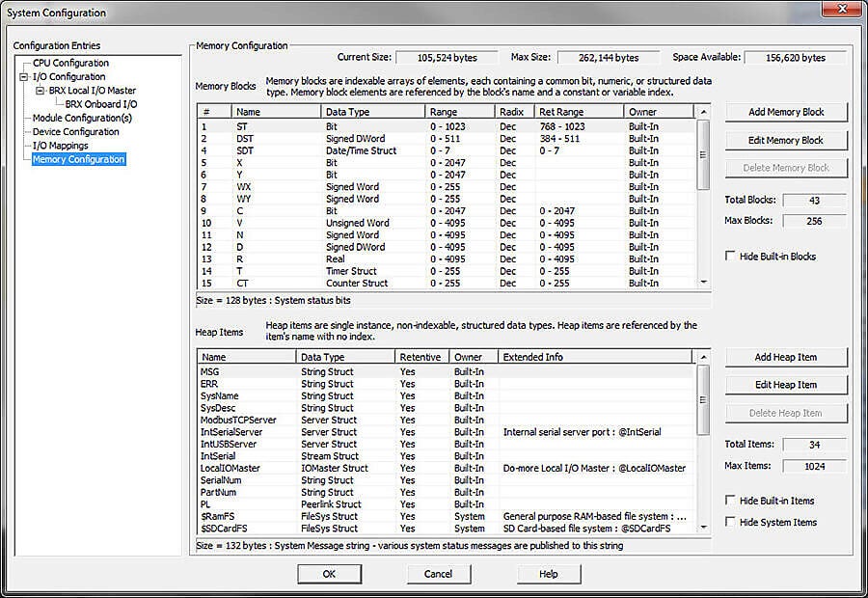Image resolution: width=868 pixels, height=598 pixels.
Task: Click Edit Heap Item button
Action: point(786,385)
